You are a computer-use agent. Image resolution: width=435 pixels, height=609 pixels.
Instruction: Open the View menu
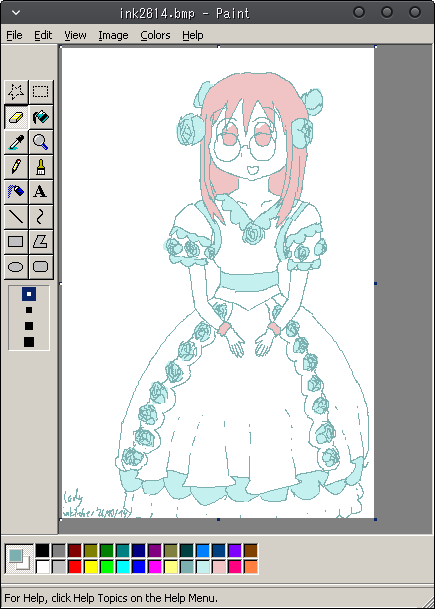(x=75, y=35)
